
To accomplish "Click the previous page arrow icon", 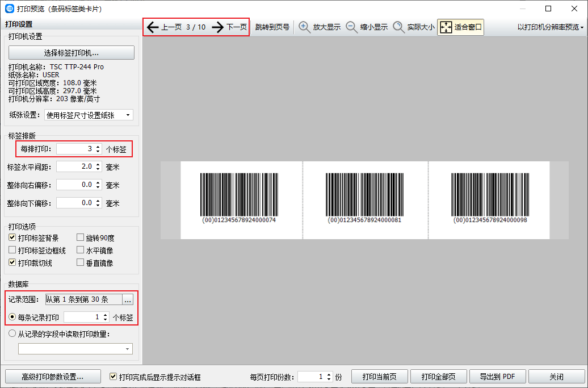I will (152, 27).
